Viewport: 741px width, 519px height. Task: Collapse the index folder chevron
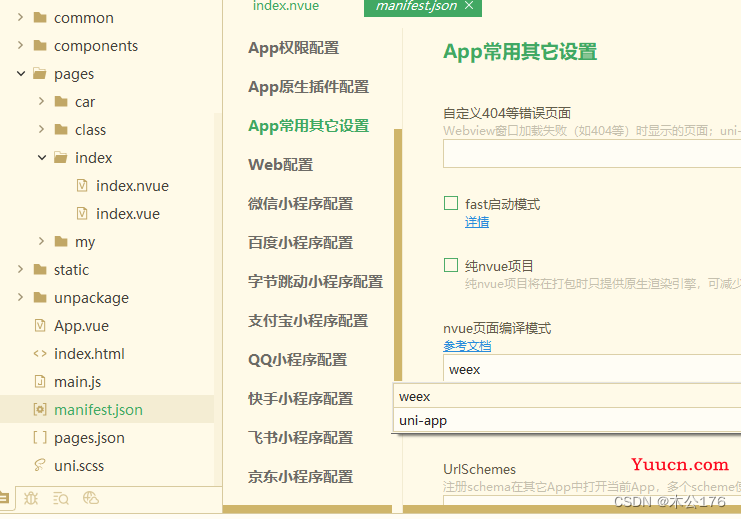tap(42, 157)
